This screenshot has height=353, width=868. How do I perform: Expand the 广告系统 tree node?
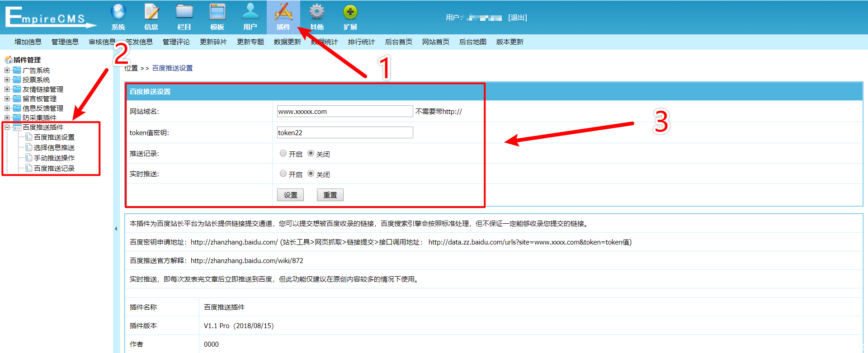(x=7, y=70)
